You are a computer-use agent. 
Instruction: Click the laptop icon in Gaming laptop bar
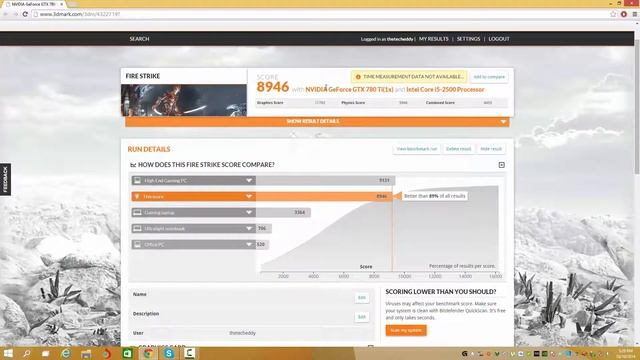(x=138, y=213)
